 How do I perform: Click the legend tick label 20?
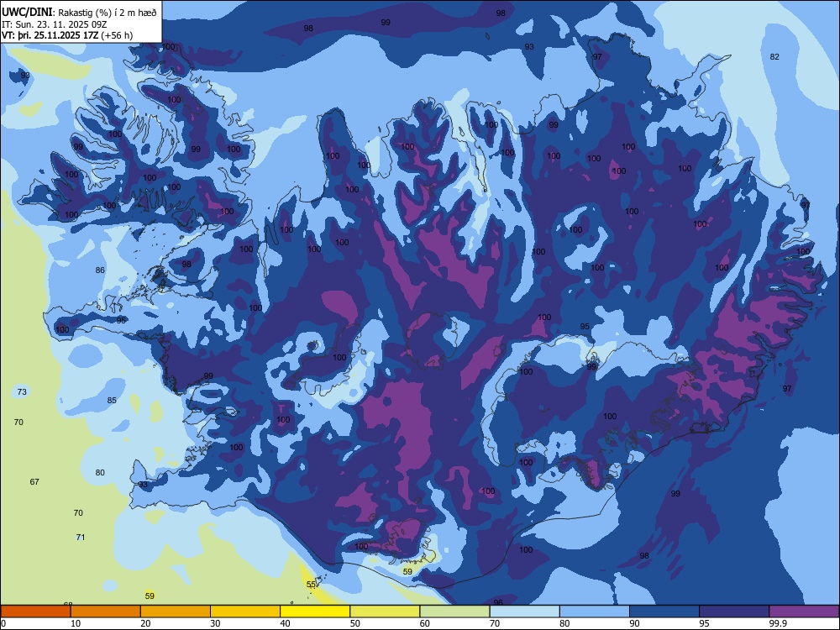[x=145, y=623]
